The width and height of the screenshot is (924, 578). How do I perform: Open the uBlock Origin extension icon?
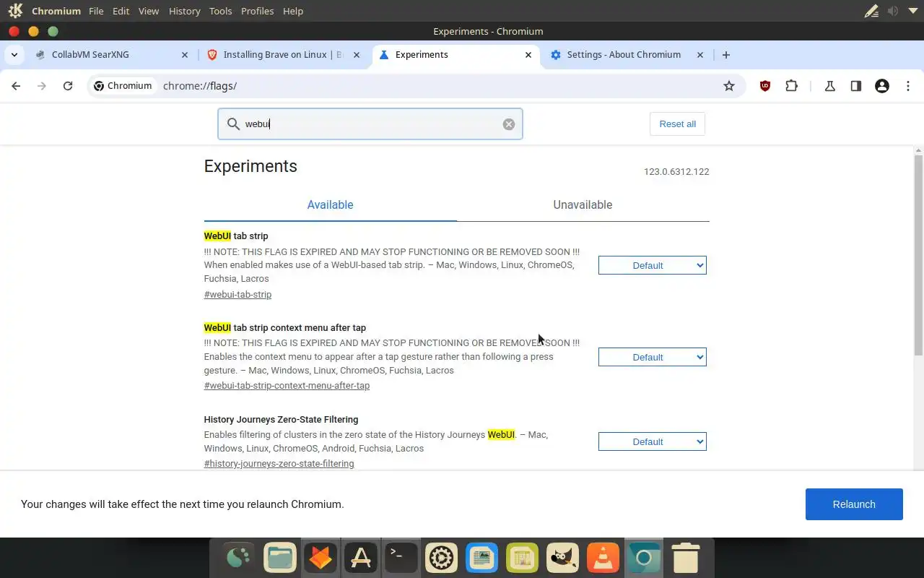[x=765, y=86]
